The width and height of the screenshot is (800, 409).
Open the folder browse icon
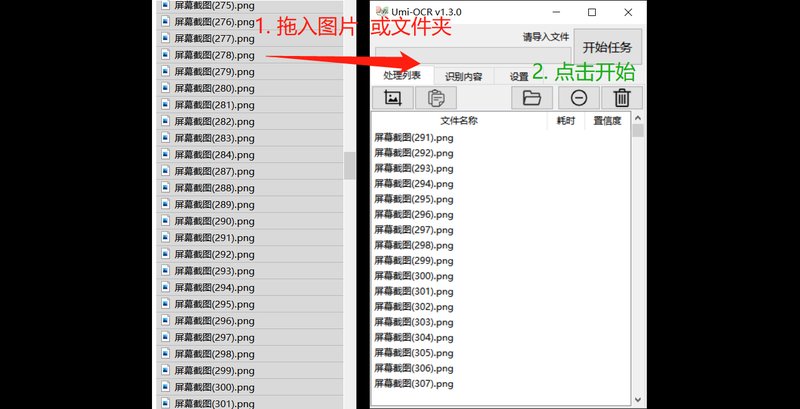[531, 98]
